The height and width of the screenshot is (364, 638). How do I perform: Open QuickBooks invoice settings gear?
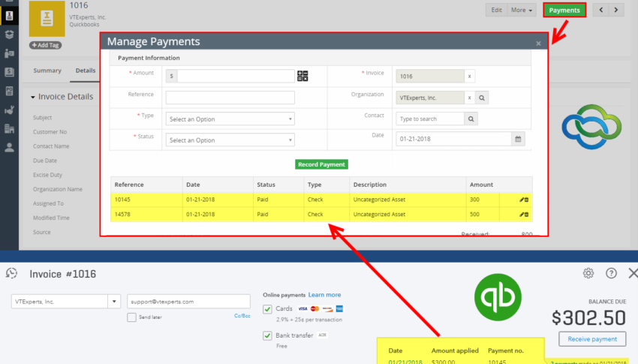[x=588, y=273]
